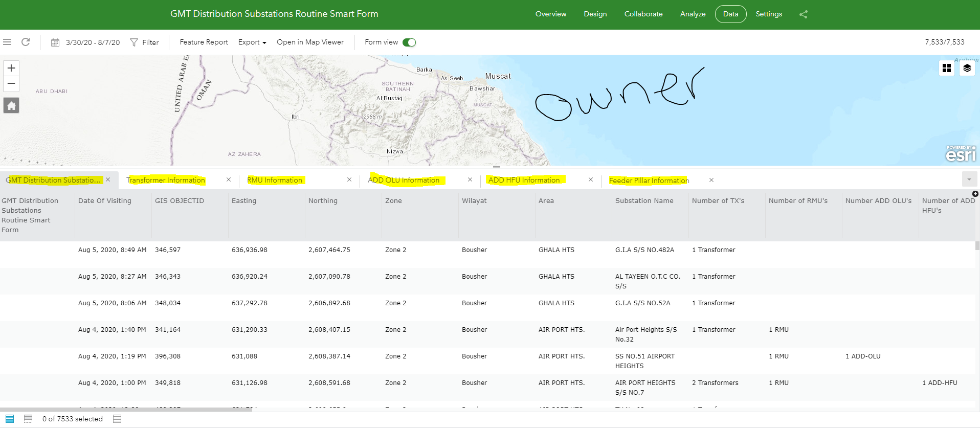
Task: Go to the Overview page
Action: (x=551, y=14)
